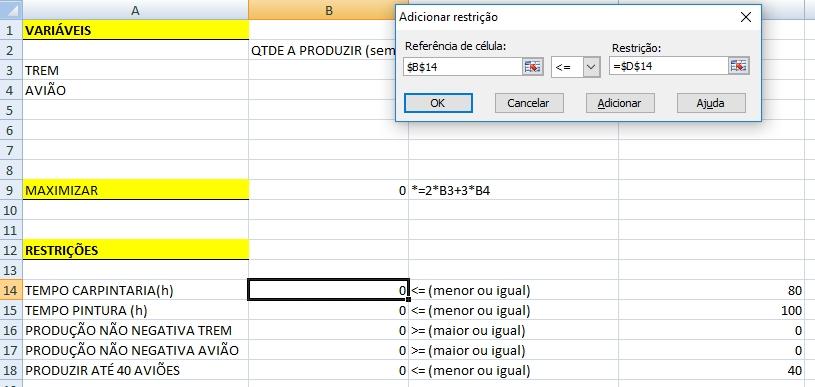Select row 14 header
This screenshot has width=815, height=387.
[x=11, y=290]
